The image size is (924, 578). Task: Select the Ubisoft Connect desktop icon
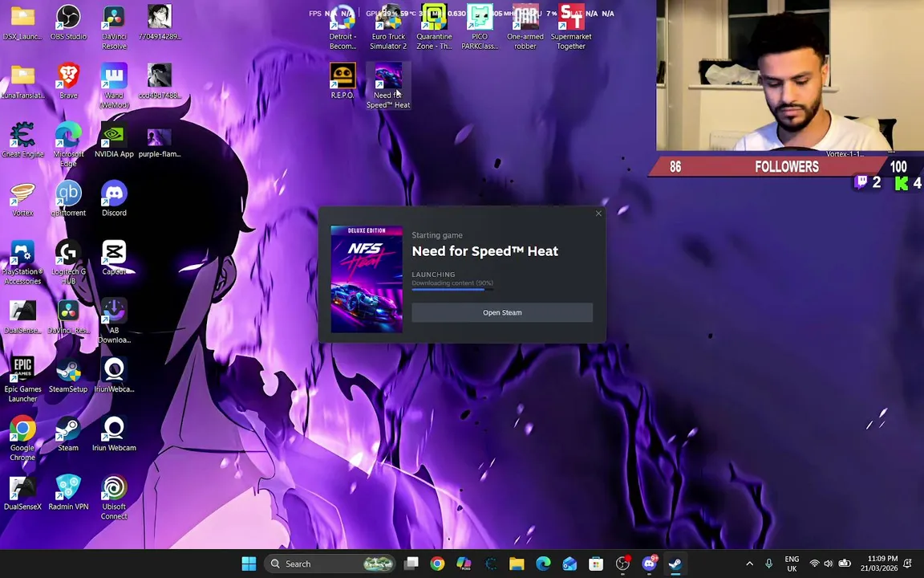114,497
